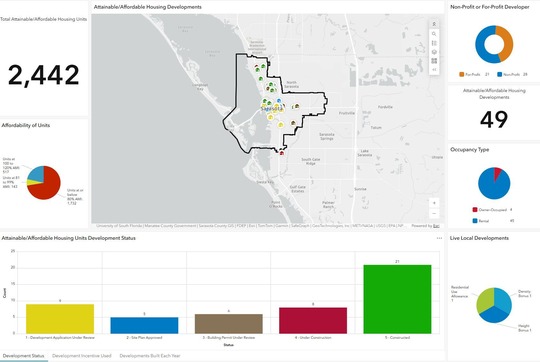Click the blue Non-Profit legend swatch
Screen dimensions: 540x362
[500, 74]
